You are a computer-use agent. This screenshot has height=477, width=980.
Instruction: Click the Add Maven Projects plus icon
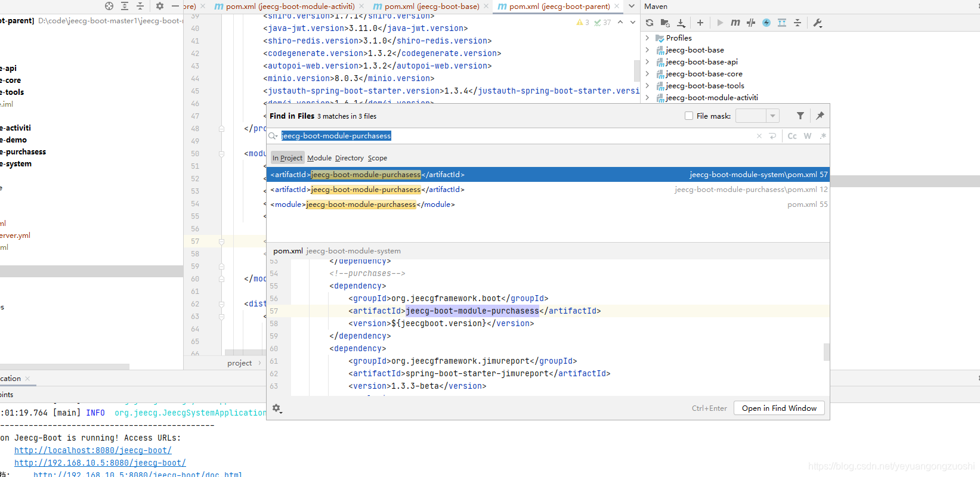(700, 23)
